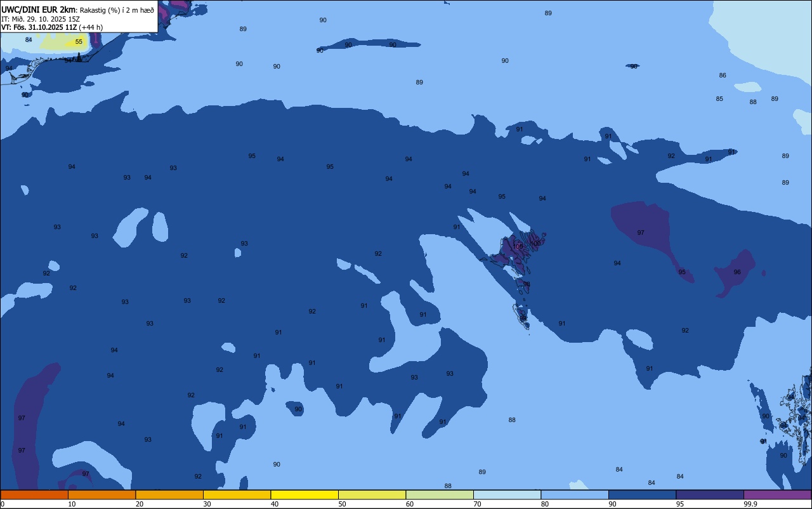Click the 'IT: Mið. 29. 10. 2025 15Z' line

coord(41,18)
